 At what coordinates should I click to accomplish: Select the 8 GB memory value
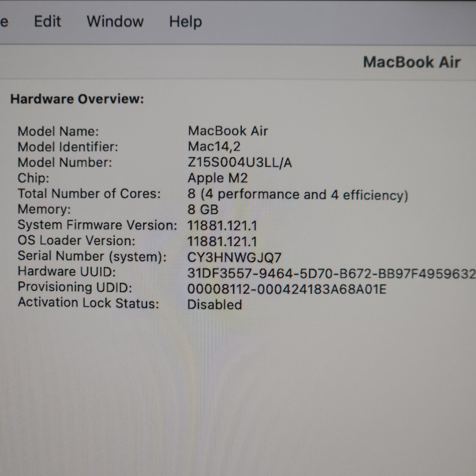tap(203, 210)
